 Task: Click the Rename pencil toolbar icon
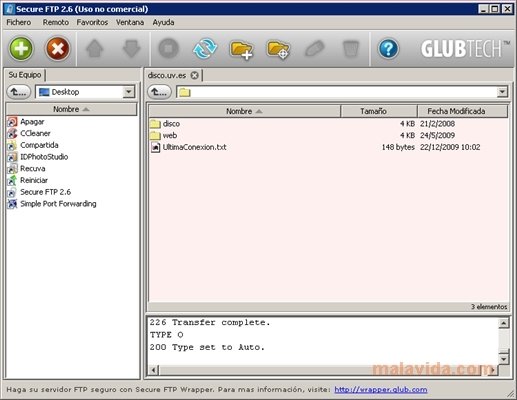[x=315, y=49]
